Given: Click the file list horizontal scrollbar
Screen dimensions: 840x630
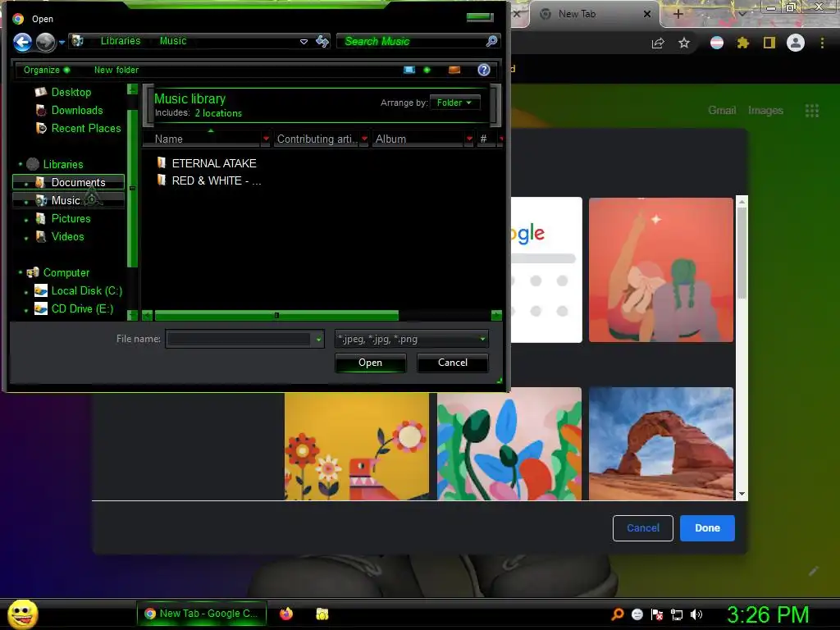Looking at the screenshot, I should [276, 315].
